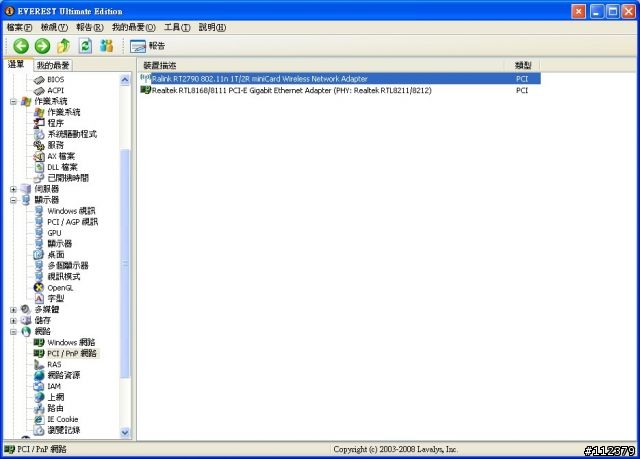The height and width of the screenshot is (459, 640).
Task: Select the IE Cookie tree item
Action: click(x=62, y=419)
